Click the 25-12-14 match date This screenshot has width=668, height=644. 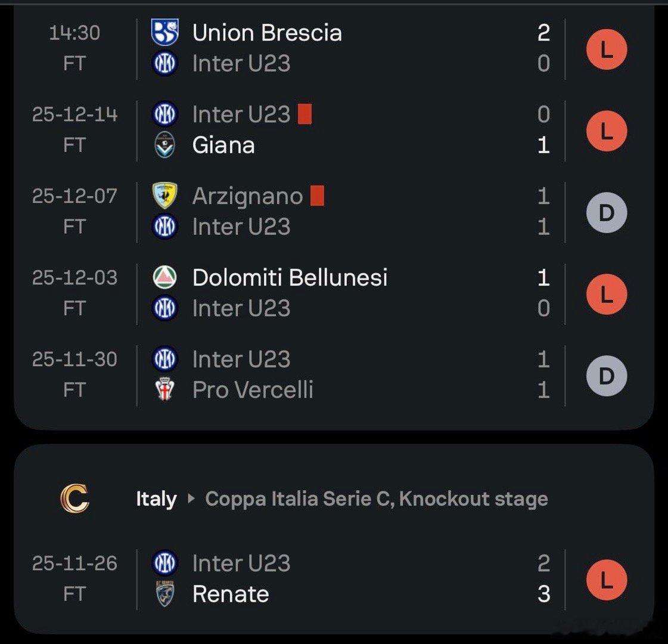pos(75,114)
